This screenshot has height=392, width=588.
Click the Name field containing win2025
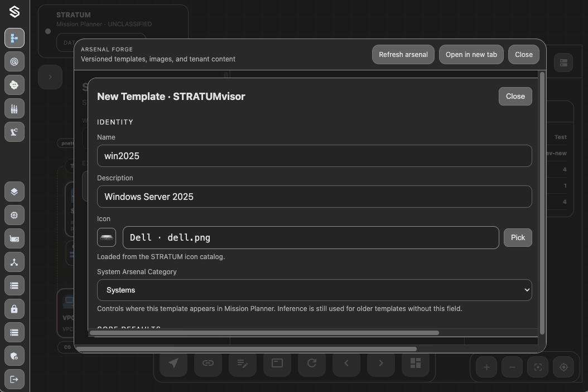pyautogui.click(x=314, y=156)
